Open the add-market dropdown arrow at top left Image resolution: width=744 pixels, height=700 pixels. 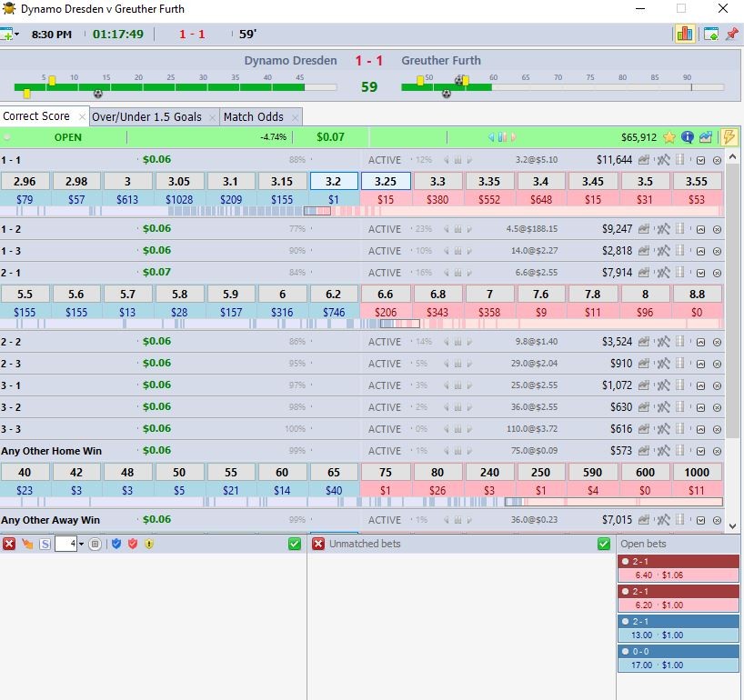point(16,35)
